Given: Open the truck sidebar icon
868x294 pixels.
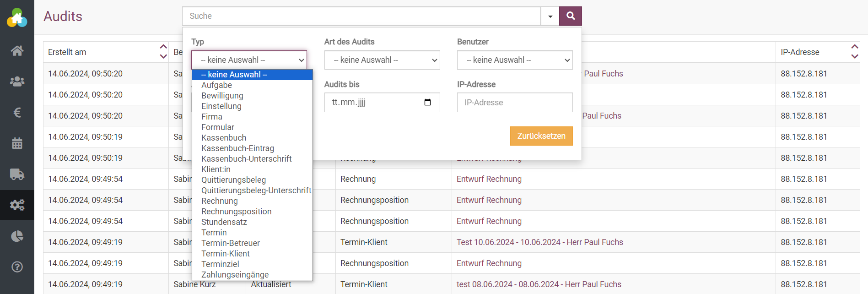Looking at the screenshot, I should pos(17,174).
